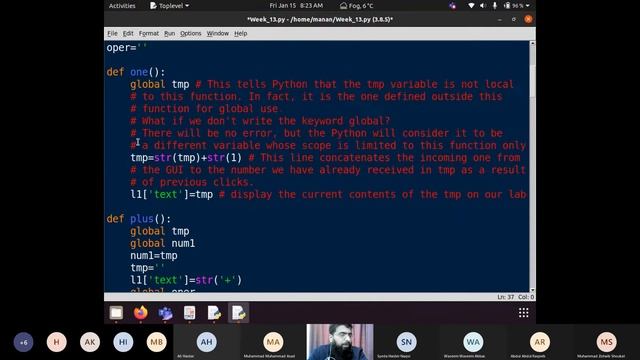Open the Help menu

[240, 33]
